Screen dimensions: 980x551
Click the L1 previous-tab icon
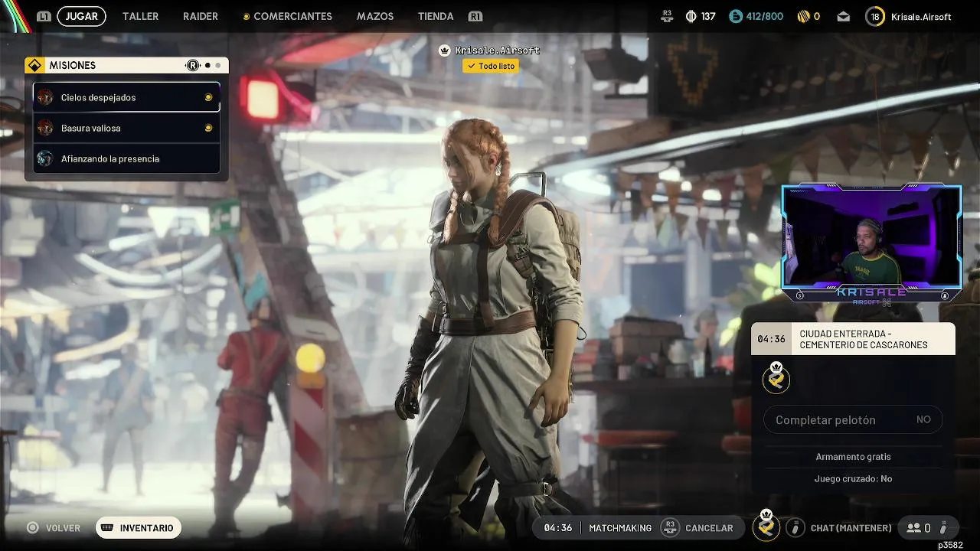(x=44, y=16)
